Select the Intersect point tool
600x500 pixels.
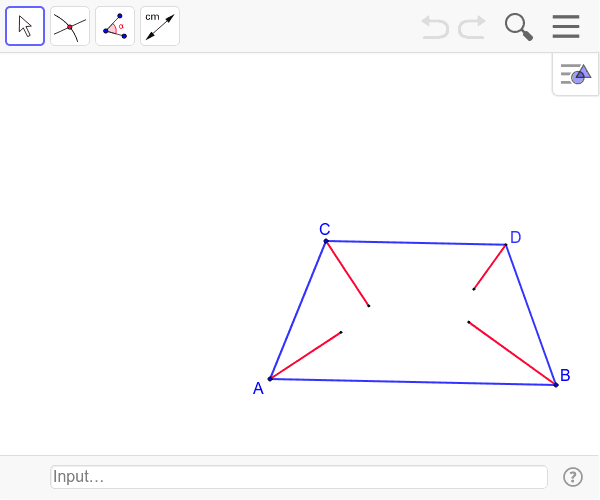pyautogui.click(x=70, y=26)
